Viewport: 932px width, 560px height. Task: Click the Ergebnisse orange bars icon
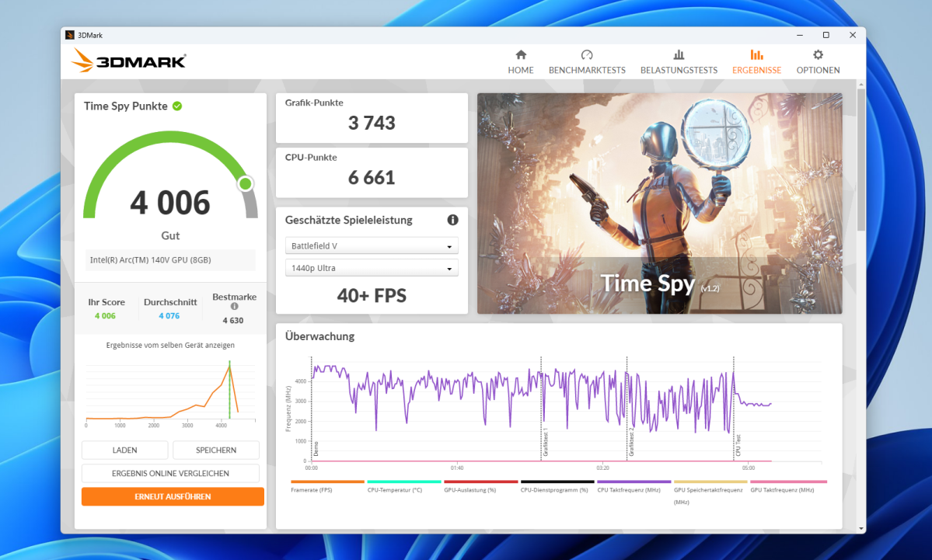(x=756, y=55)
